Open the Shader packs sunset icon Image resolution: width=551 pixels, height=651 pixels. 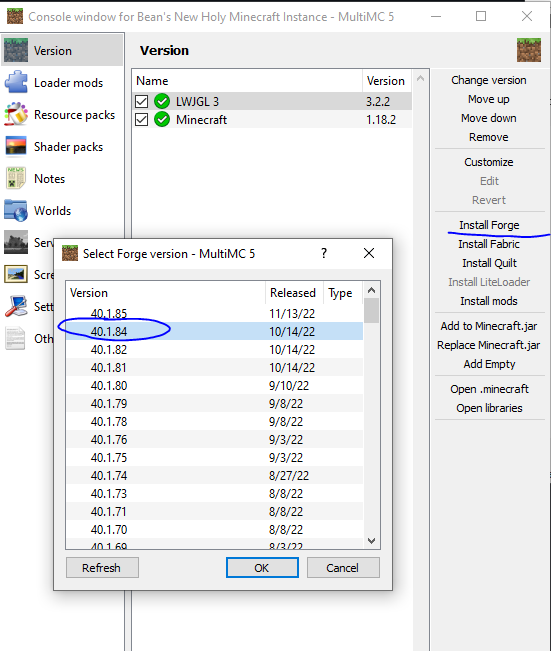click(16, 146)
